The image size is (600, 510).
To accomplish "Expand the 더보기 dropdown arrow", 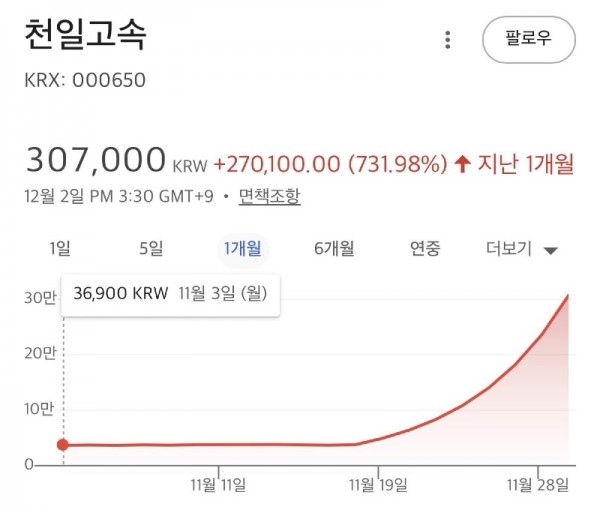I will tap(550, 251).
